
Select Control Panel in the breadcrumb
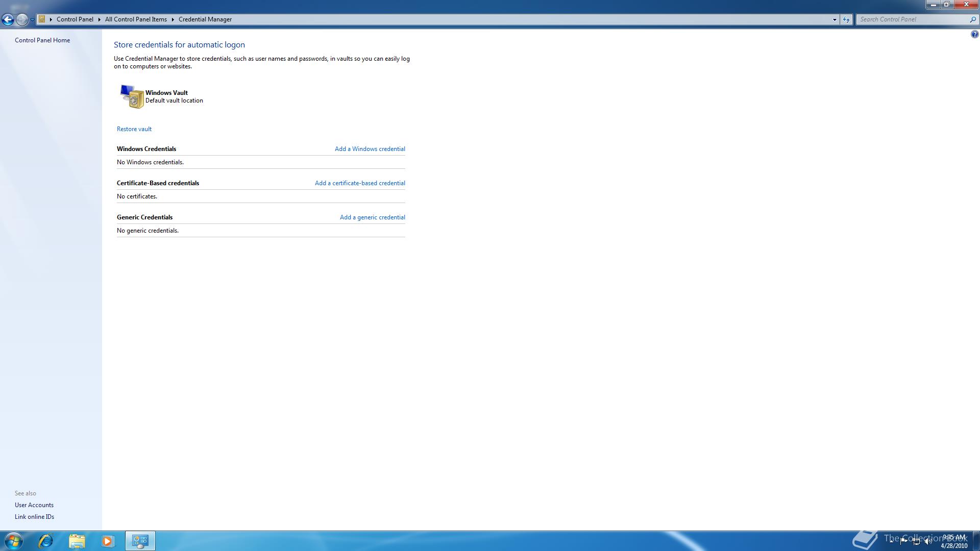tap(75, 19)
